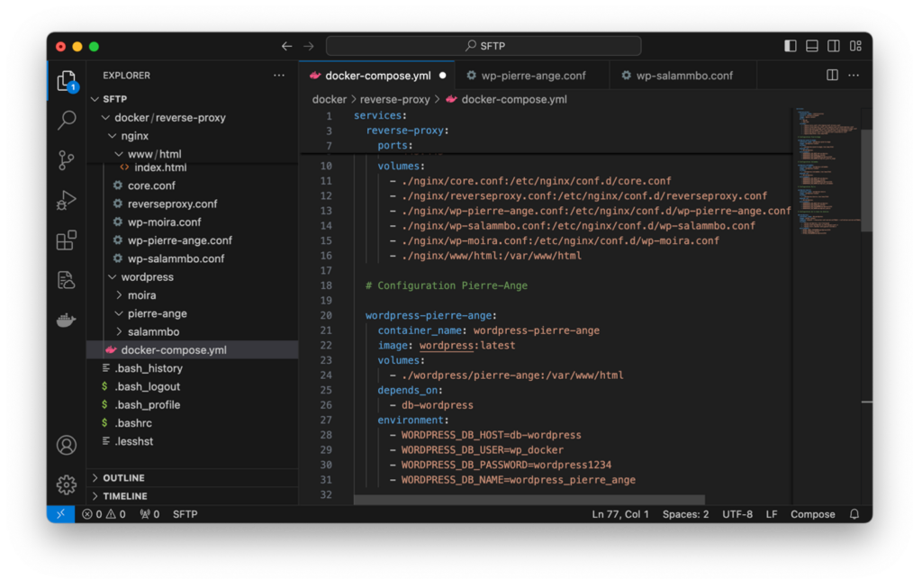
Task: Select docker-compose.yml in the file tree
Action: [193, 350]
